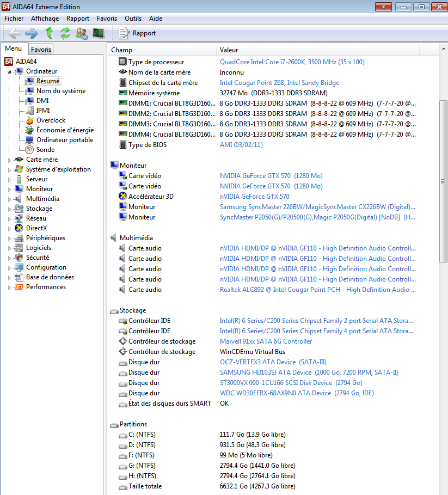Collapse the Ordinateur tree node
Screen dimensions: 448x495
point(9,72)
